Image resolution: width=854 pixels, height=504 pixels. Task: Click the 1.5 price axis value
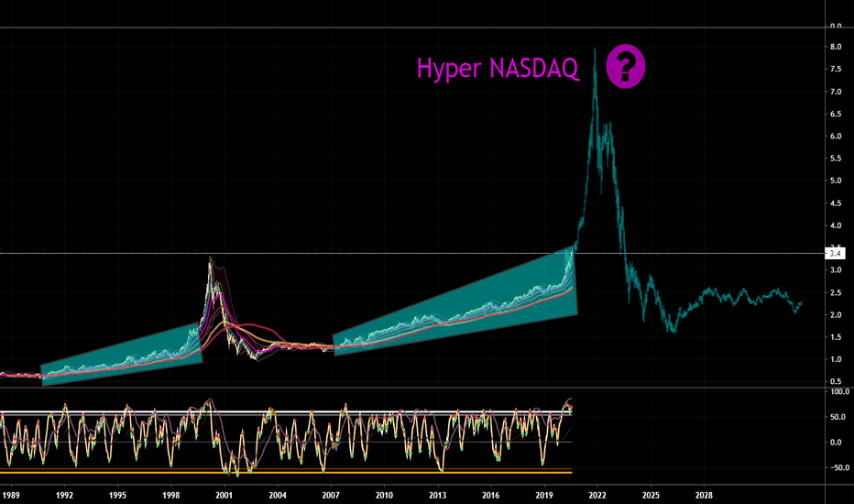coord(836,337)
